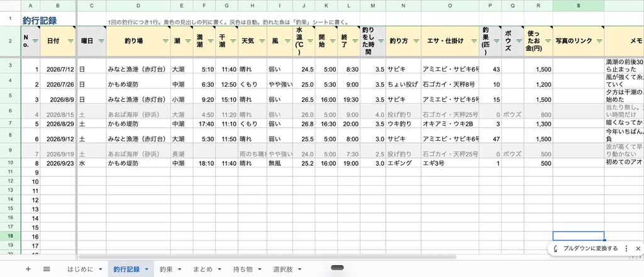Open filter for 干潮 column header
This screenshot has height=277, width=644.
[233, 41]
